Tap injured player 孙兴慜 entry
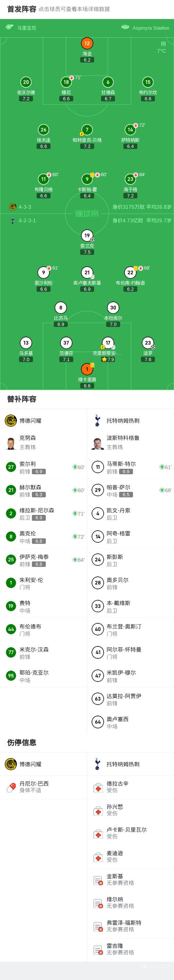This screenshot has width=174, height=980. click(131, 810)
